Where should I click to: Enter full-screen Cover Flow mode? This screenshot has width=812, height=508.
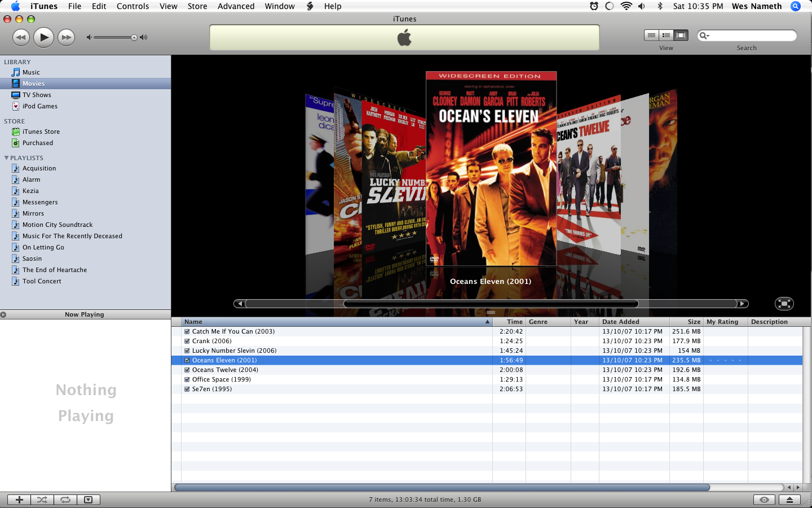(784, 304)
